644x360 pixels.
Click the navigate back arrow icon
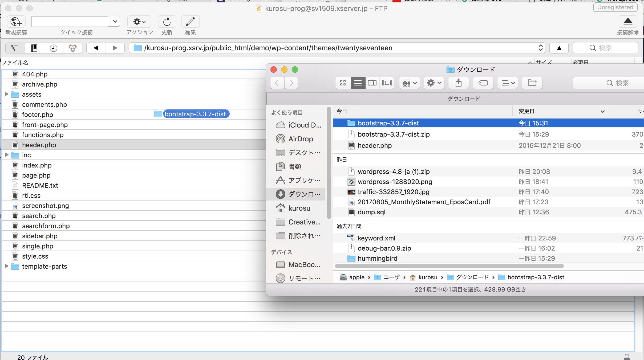pos(277,82)
